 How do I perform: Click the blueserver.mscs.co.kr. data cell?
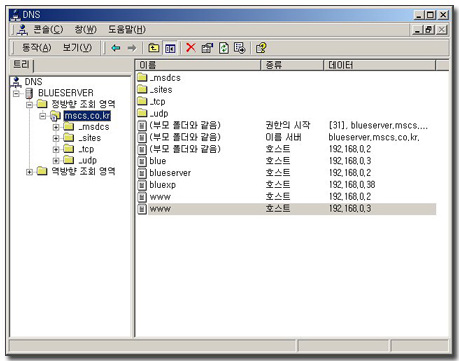[374, 137]
